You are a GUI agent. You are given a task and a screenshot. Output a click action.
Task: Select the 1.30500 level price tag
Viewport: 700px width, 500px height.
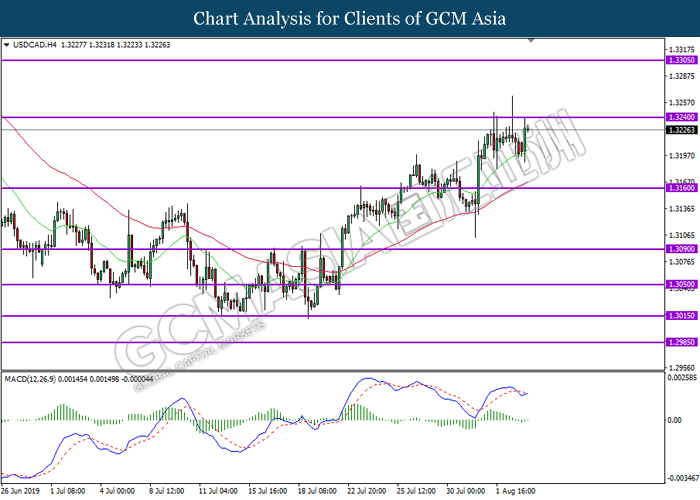pyautogui.click(x=681, y=284)
